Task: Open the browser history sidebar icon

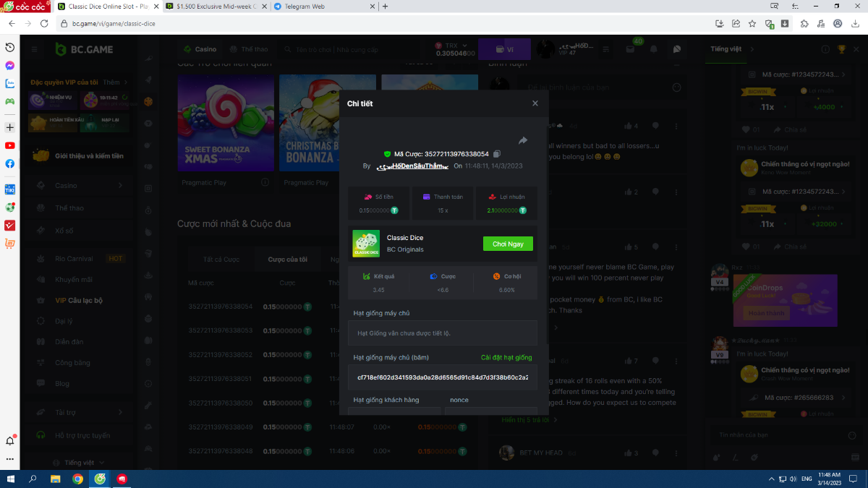Action: (x=10, y=47)
